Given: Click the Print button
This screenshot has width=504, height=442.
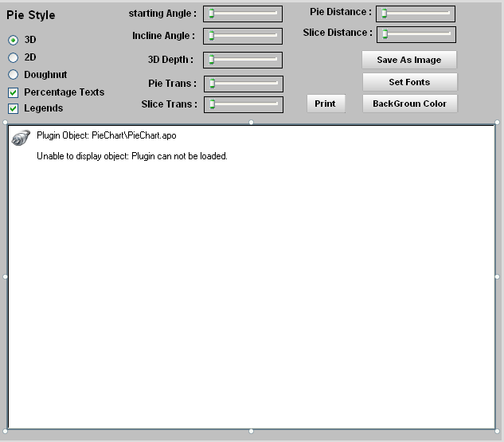Looking at the screenshot, I should pos(325,104).
